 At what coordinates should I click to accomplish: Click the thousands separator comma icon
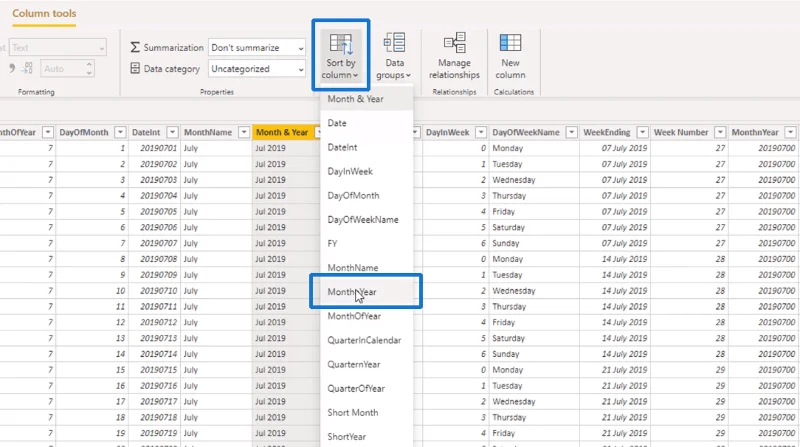(12, 68)
